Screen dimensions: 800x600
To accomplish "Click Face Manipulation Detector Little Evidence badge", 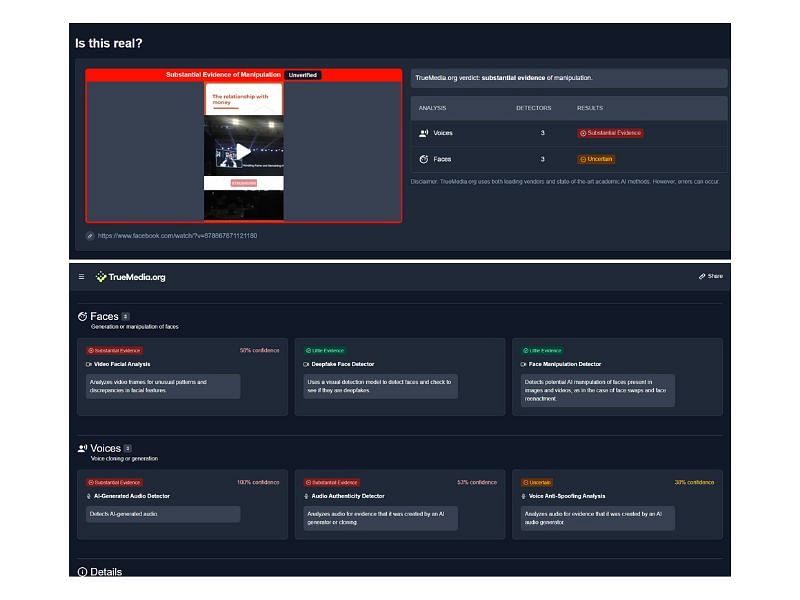I will 542,351.
